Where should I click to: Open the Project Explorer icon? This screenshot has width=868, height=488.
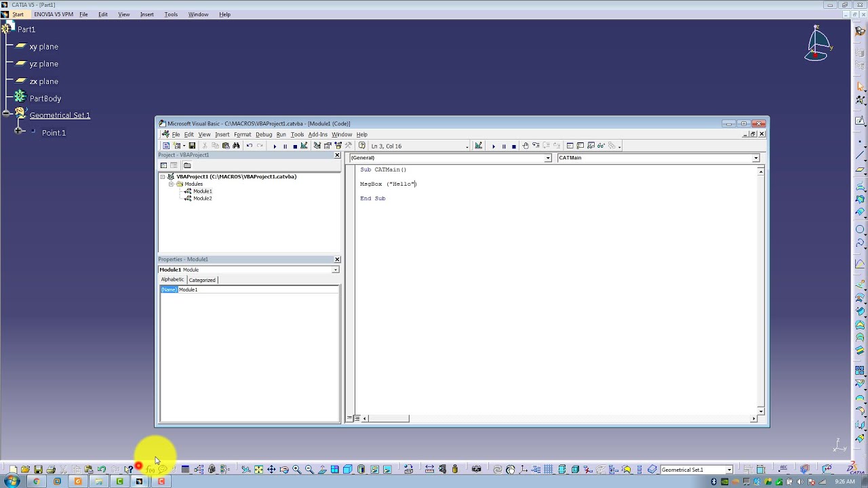[317, 146]
